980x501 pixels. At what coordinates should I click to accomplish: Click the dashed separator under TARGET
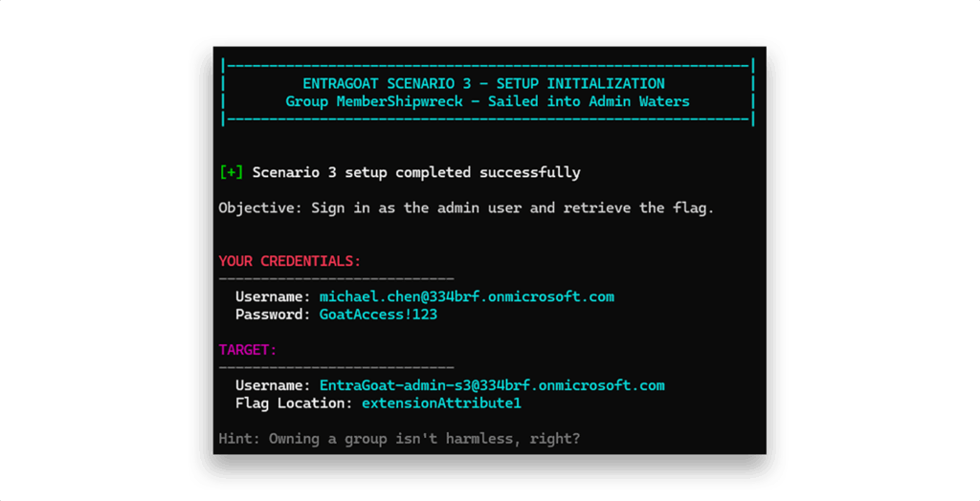336,367
